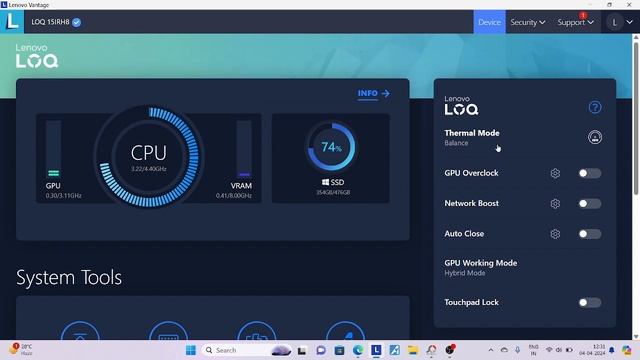This screenshot has width=640, height=360.
Task: Click the scrollbar up arrow
Action: tap(636, 37)
